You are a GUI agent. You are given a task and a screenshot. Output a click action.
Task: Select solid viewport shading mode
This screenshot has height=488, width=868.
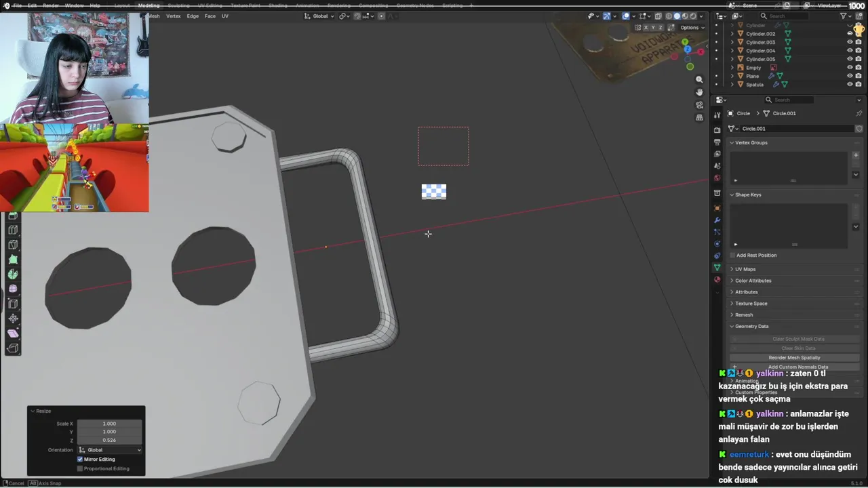676,16
